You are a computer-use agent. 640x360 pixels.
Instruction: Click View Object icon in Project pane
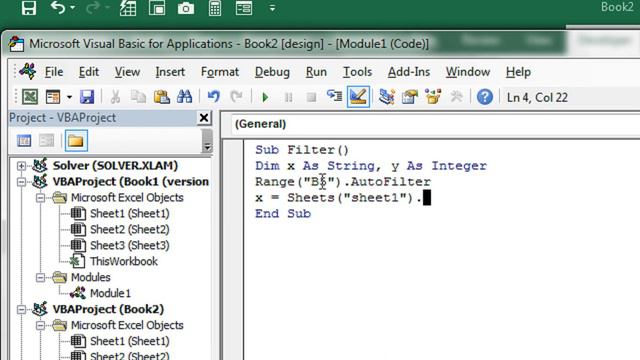pos(47,141)
